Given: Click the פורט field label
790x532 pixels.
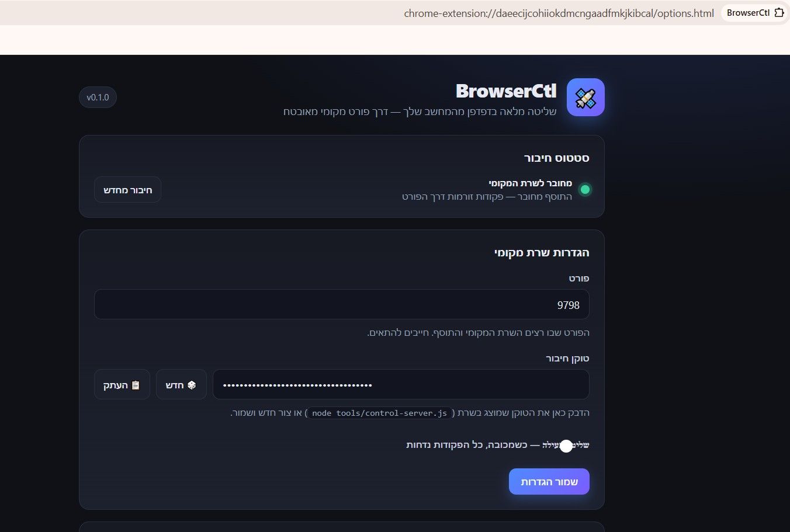Looking at the screenshot, I should 579,279.
